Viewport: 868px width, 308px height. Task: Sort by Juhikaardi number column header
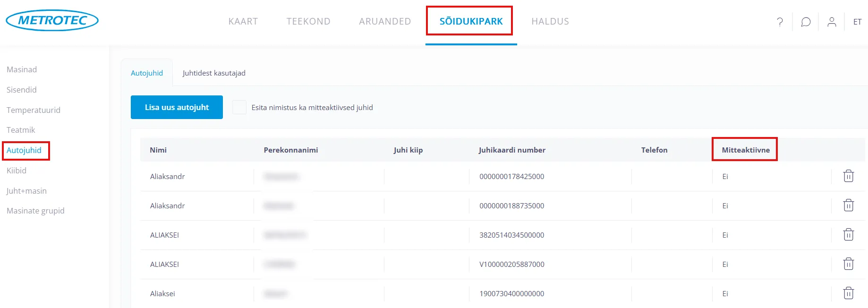coord(512,150)
